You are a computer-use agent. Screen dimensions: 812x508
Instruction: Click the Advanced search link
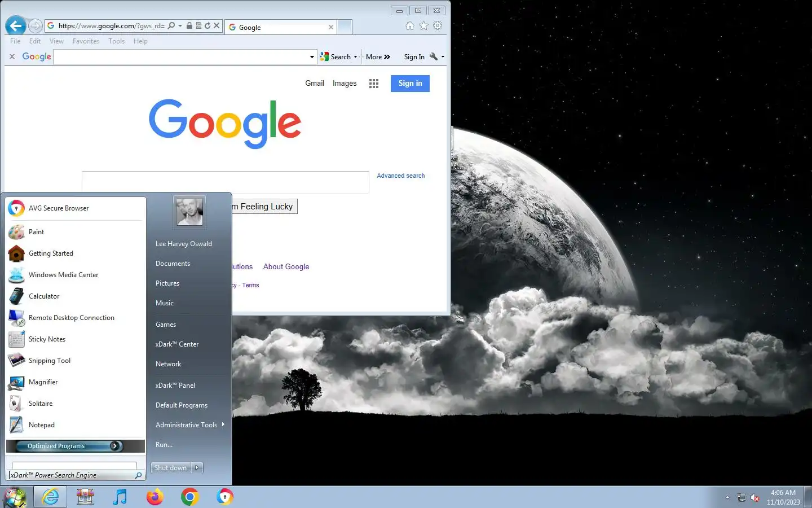point(401,176)
